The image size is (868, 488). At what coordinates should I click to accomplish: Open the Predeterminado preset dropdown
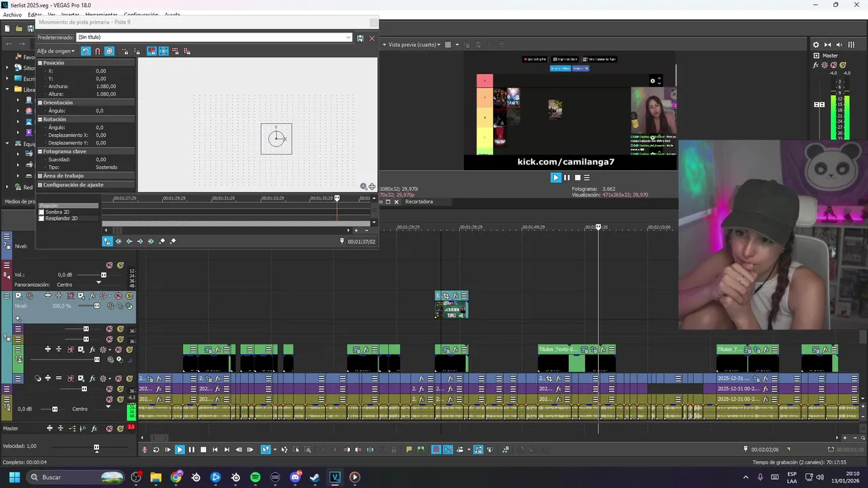pos(349,38)
